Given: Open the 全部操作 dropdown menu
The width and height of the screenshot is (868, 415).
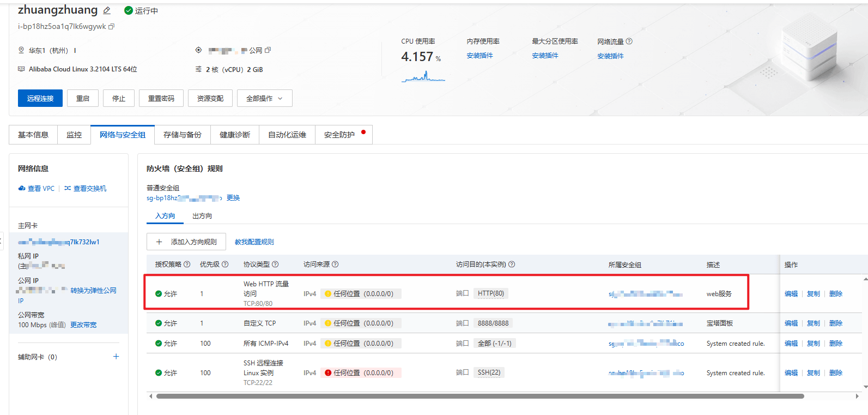Looking at the screenshot, I should (264, 99).
